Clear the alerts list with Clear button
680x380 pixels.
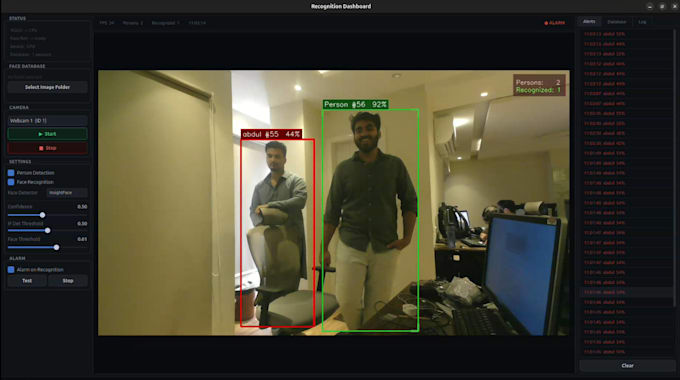[x=627, y=366]
